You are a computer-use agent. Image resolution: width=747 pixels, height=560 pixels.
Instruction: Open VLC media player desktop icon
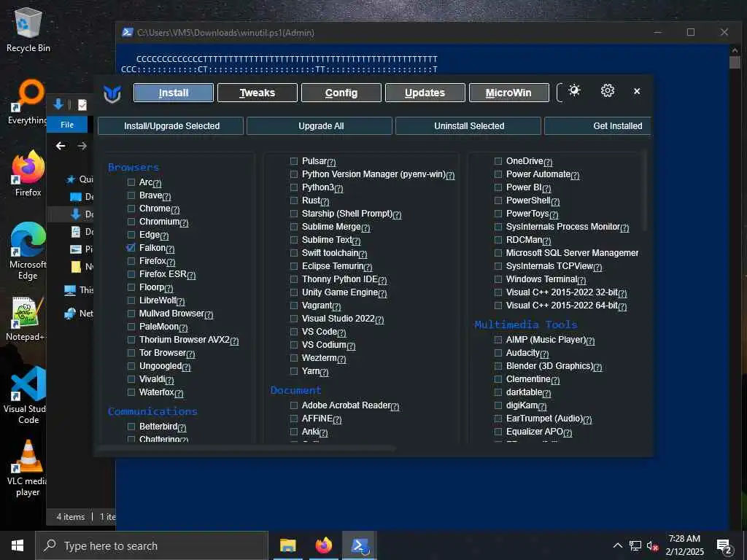28,468
